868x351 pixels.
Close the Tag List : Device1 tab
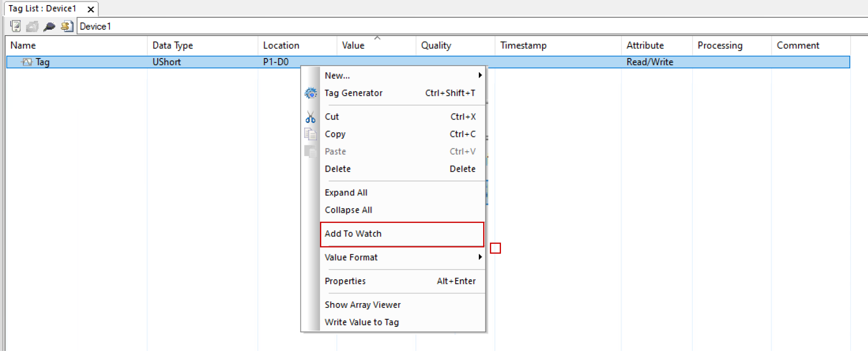[91, 9]
